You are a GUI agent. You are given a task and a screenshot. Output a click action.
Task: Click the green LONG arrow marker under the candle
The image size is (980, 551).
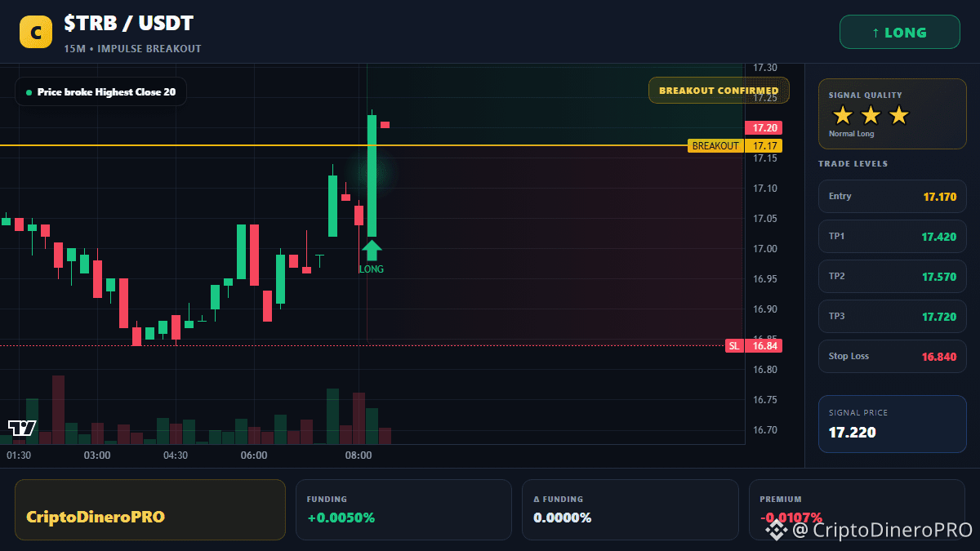[x=372, y=250]
